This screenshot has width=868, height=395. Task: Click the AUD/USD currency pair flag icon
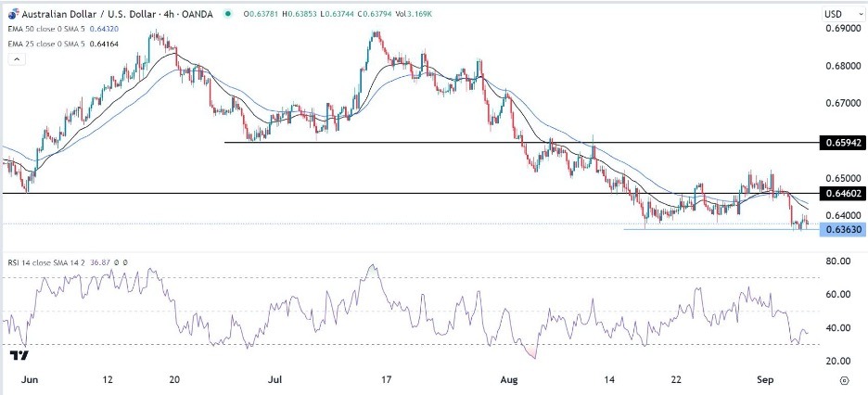pos(10,12)
